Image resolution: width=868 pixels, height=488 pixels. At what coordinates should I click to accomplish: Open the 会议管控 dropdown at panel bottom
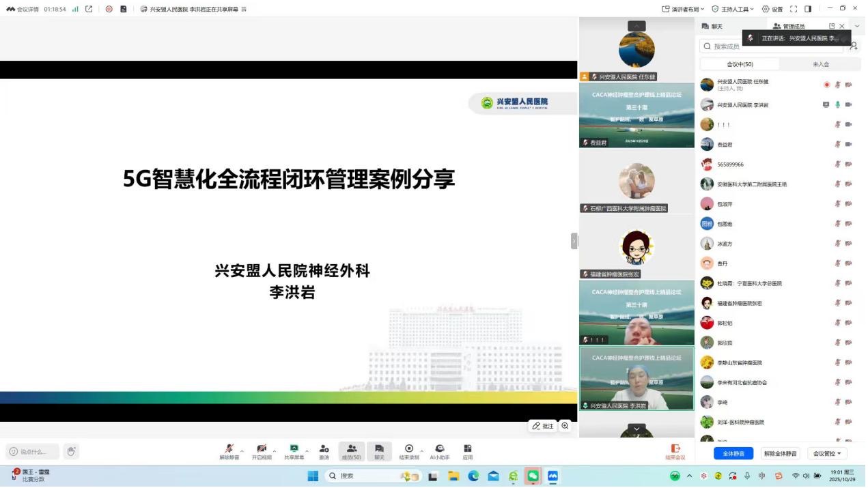pyautogui.click(x=827, y=455)
